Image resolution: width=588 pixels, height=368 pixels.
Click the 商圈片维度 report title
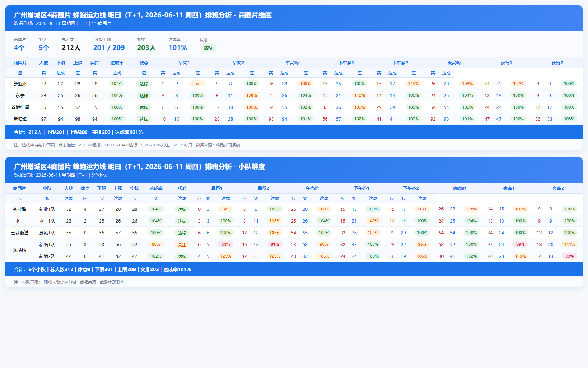tap(143, 15)
